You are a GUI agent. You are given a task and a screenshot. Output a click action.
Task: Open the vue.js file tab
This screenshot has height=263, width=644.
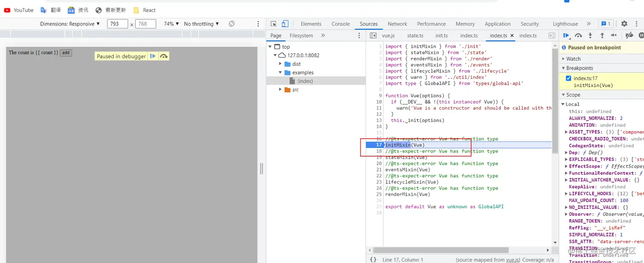pos(388,35)
